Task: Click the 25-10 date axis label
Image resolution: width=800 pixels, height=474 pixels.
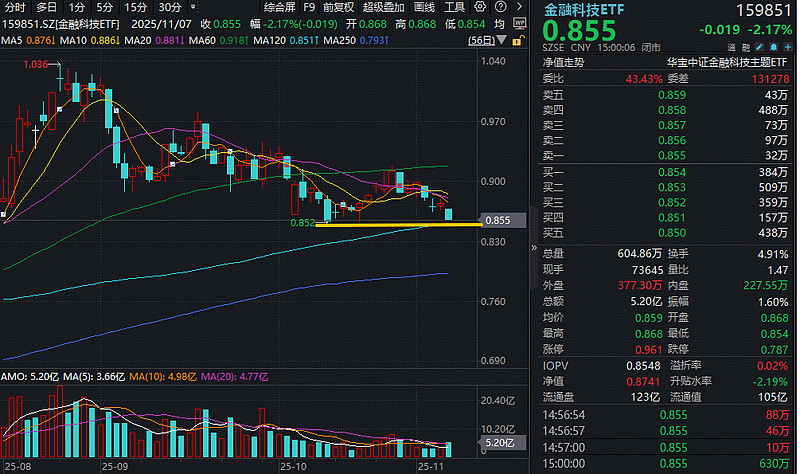Action: (x=293, y=467)
